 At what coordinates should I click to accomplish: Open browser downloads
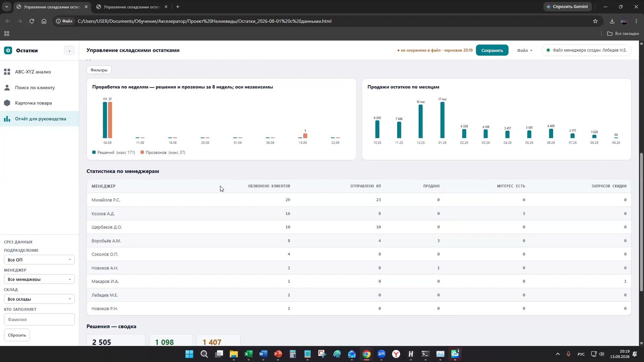612,21
